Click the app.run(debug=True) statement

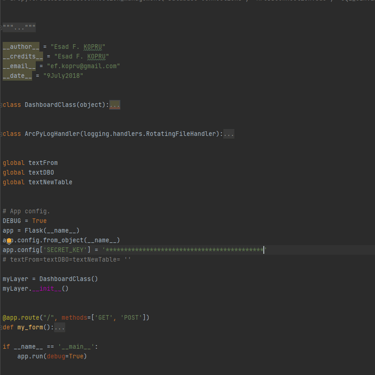[x=52, y=356]
